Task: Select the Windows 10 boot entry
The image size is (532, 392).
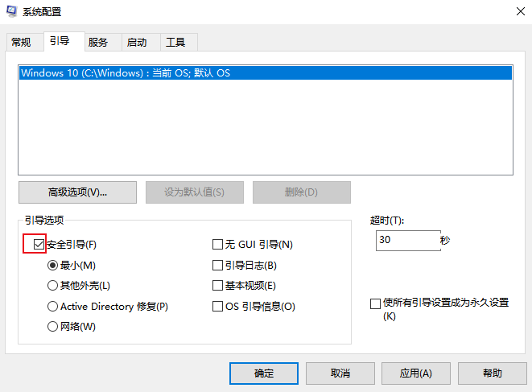Action: 126,72
